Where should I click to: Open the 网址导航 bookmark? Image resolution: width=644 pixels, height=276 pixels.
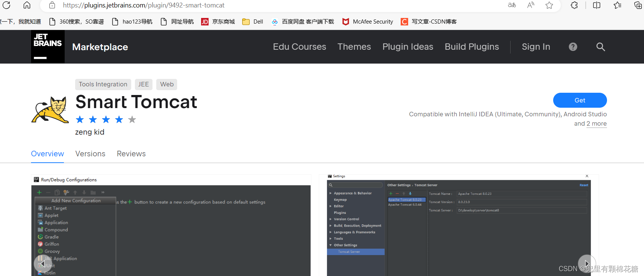pyautogui.click(x=177, y=22)
